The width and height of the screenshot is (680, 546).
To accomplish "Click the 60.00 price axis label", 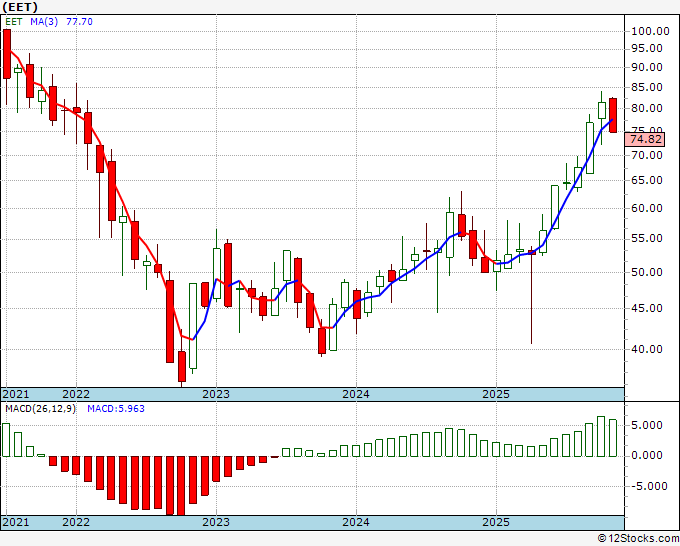I will 647,209.
